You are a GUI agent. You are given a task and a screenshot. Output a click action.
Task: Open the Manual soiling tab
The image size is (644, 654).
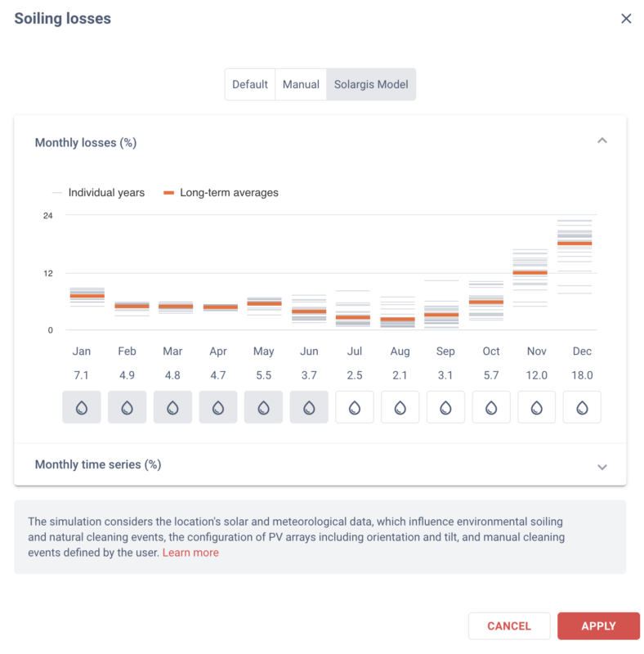point(301,84)
